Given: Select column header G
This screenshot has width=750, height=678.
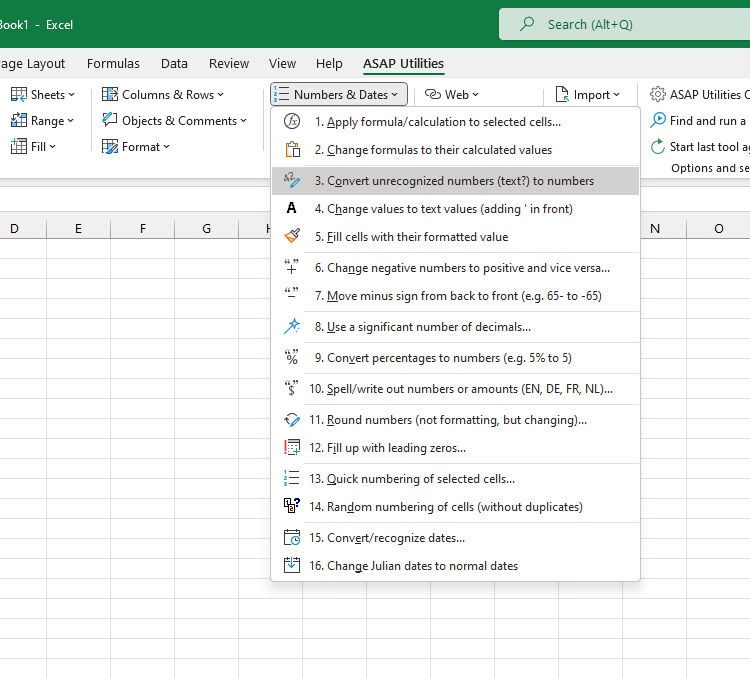Looking at the screenshot, I should tap(207, 229).
